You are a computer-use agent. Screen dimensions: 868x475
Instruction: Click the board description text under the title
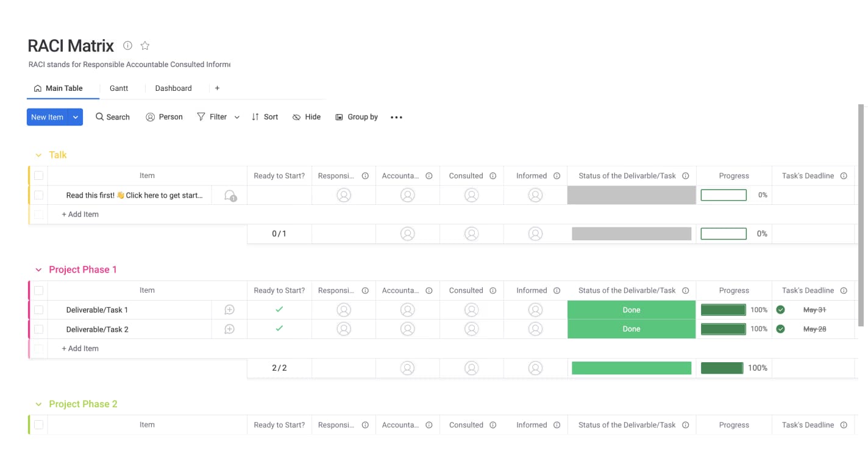point(129,65)
